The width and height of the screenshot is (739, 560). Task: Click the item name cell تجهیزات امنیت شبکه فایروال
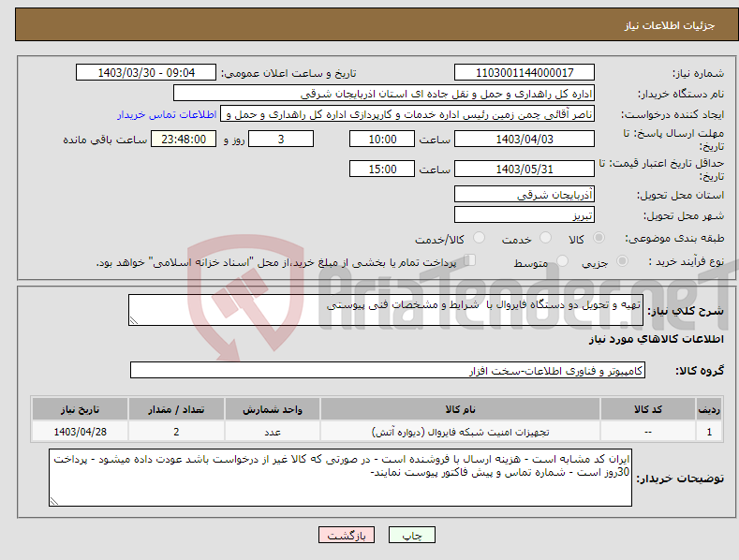(460, 432)
